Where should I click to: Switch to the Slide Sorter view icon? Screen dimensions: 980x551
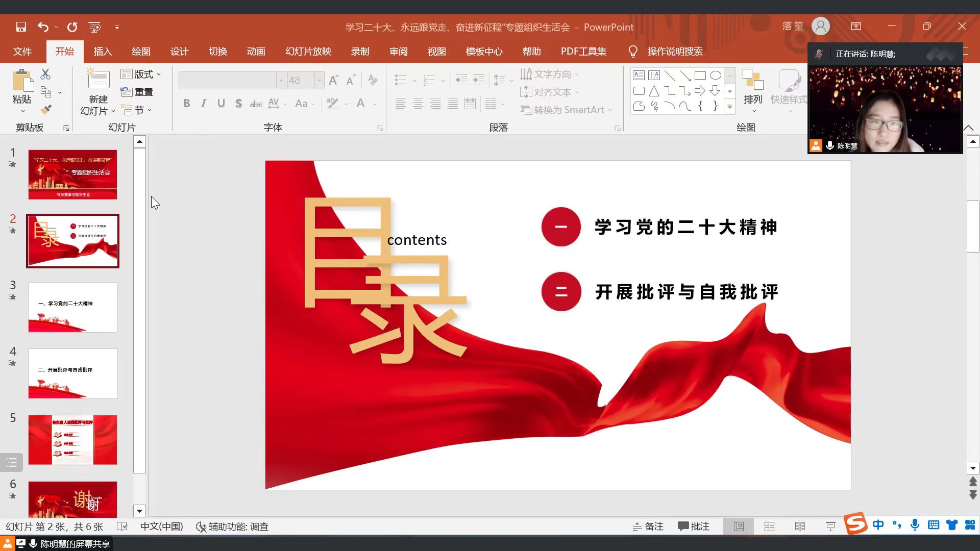[x=769, y=527]
